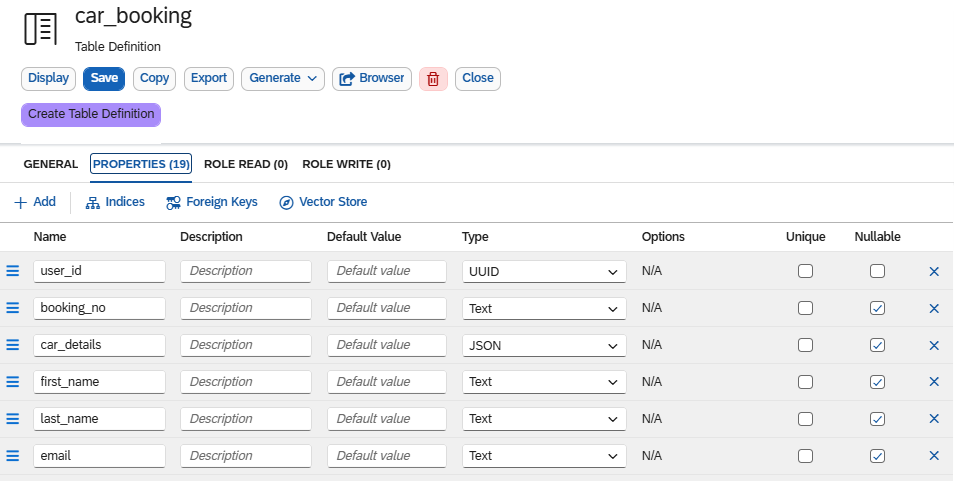Open the Indices settings
The width and height of the screenshot is (954, 481).
coord(115,202)
